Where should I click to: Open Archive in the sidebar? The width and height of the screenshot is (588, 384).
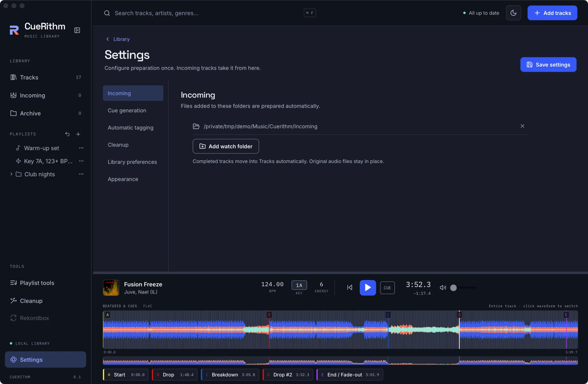[46, 113]
